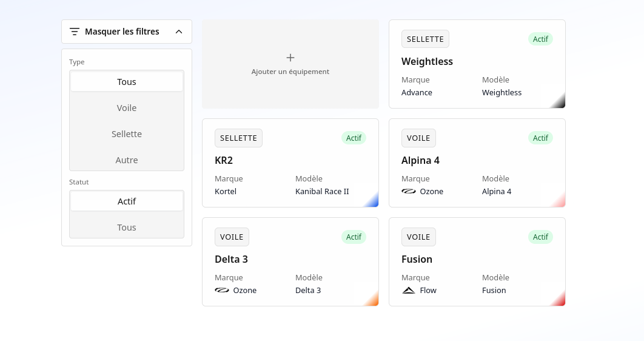Click the Flow brand logo on Fusion card
Viewport: 644px width, 341px height.
pyautogui.click(x=409, y=291)
